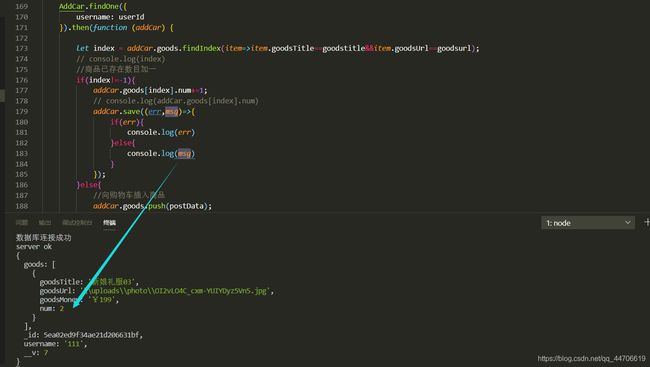Image resolution: width=650 pixels, height=367 pixels.
Task: Open the 调试控制台 (Debug Console) tab
Action: (x=77, y=223)
